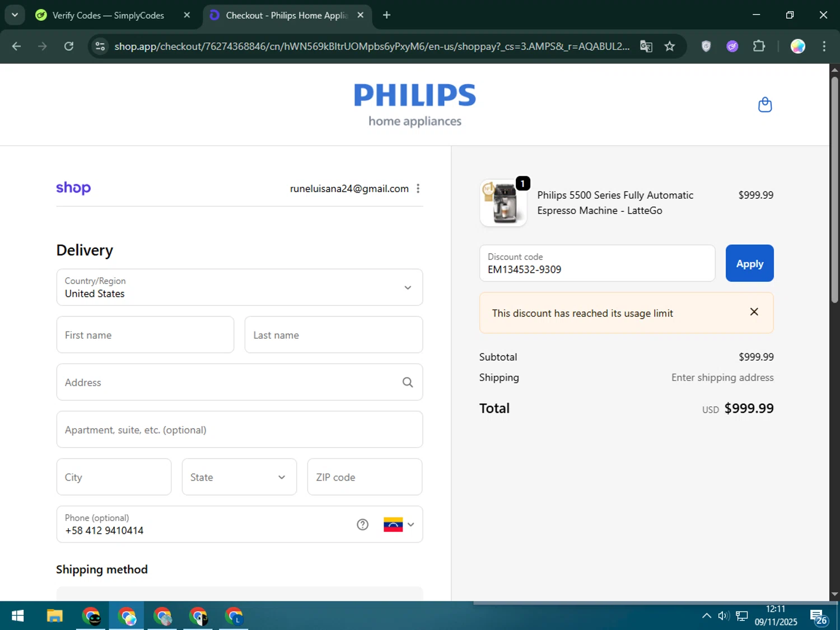Viewport: 840px width, 630px height.
Task: Open the fourth Chrome taskbar icon
Action: pyautogui.click(x=198, y=616)
